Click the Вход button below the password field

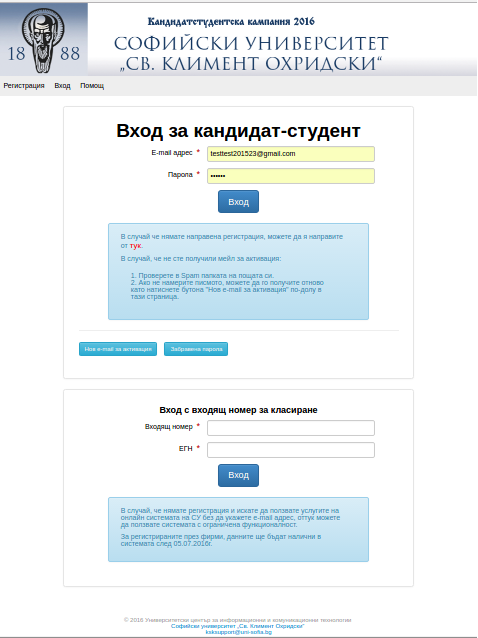click(x=238, y=202)
